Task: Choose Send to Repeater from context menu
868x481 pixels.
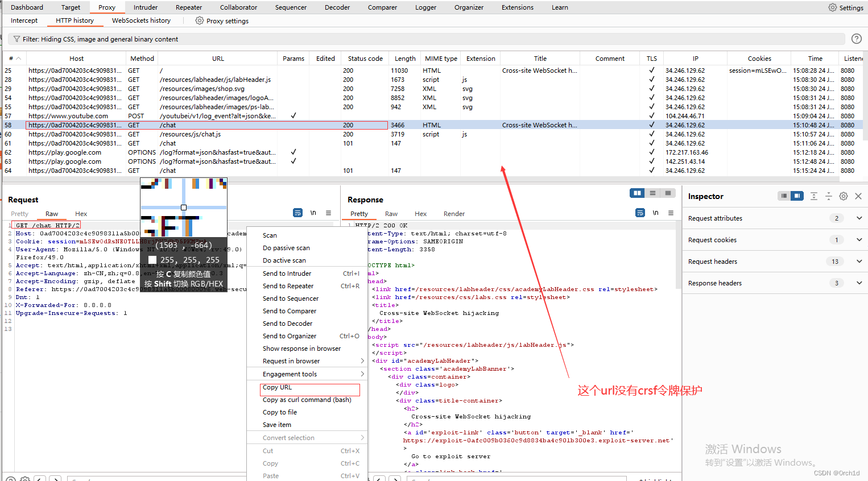Action: click(x=307, y=286)
